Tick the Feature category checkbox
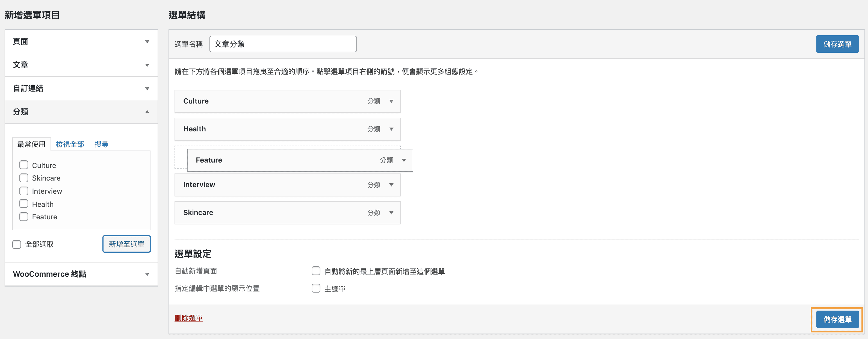 tap(23, 217)
